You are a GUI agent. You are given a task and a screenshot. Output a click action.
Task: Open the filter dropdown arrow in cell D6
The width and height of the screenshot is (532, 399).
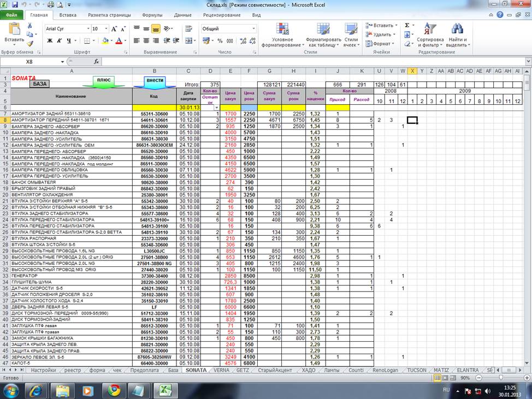click(216, 108)
